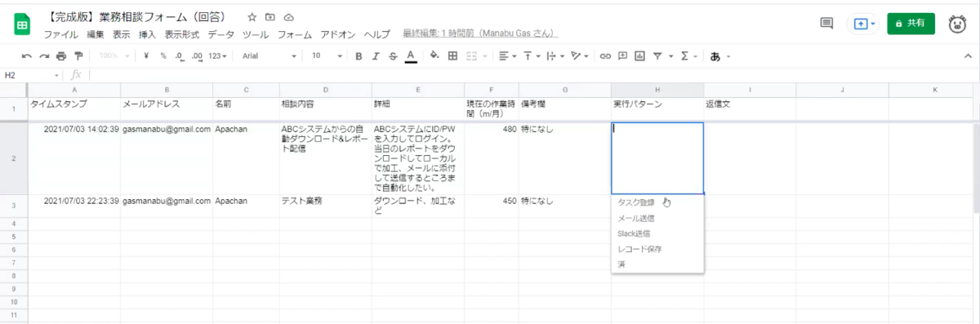Open the 表示形式 menu
Viewport: 980px width, 324px height.
[x=182, y=34]
